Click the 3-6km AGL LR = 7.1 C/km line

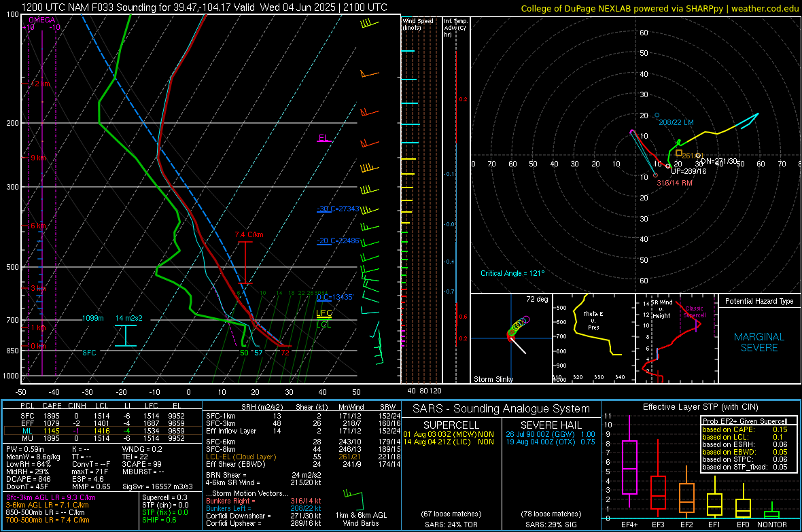48,505
